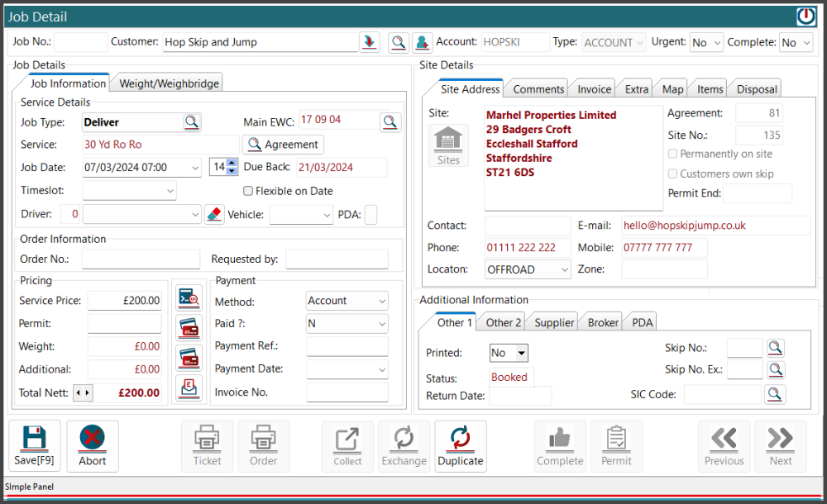Image resolution: width=827 pixels, height=504 pixels.
Task: Clear driver using the eraser icon
Action: 214,215
